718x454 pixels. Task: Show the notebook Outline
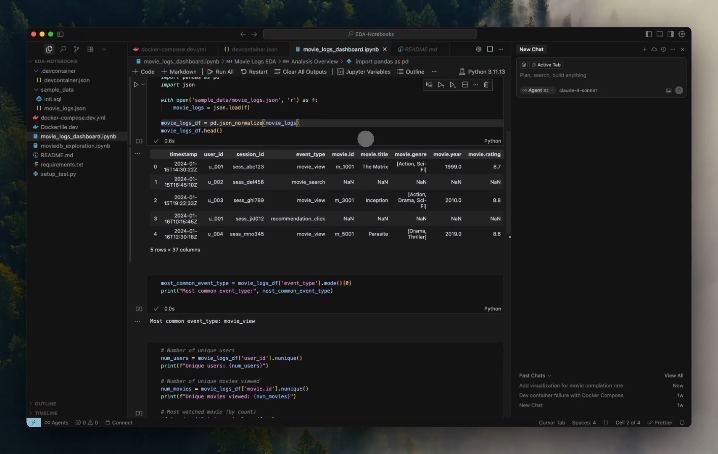pyautogui.click(x=411, y=71)
